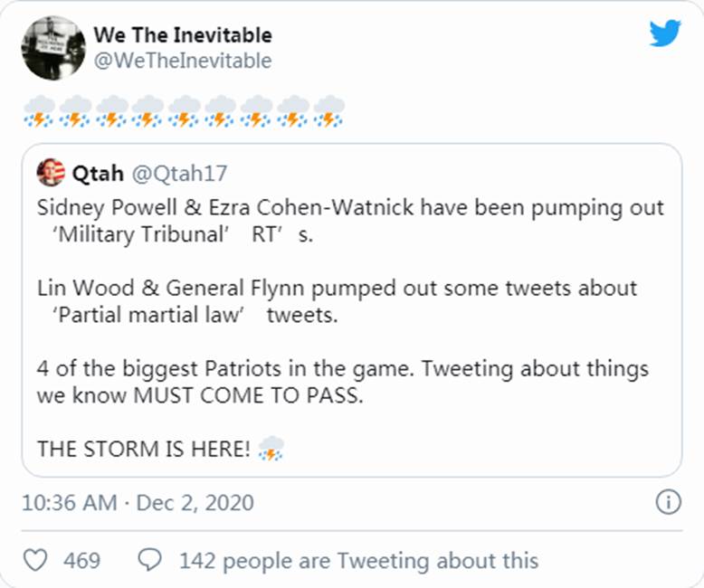Click Qtah's small avatar in quoted tweet
This screenshot has width=704, height=588.
[x=52, y=172]
